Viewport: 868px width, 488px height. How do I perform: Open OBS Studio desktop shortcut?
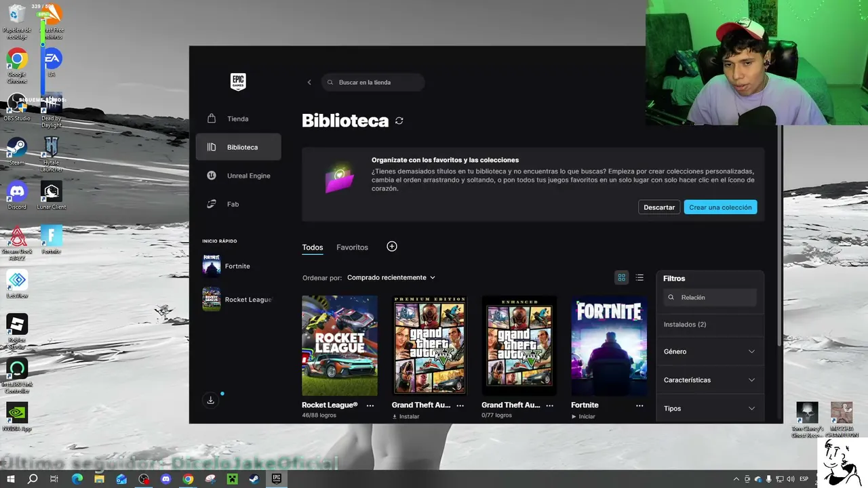17,108
